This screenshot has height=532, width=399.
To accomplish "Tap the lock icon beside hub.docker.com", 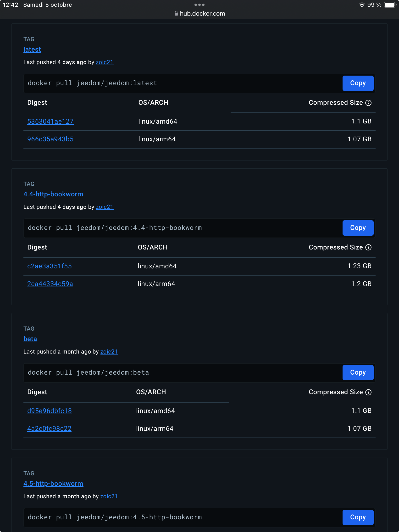I will pyautogui.click(x=176, y=13).
